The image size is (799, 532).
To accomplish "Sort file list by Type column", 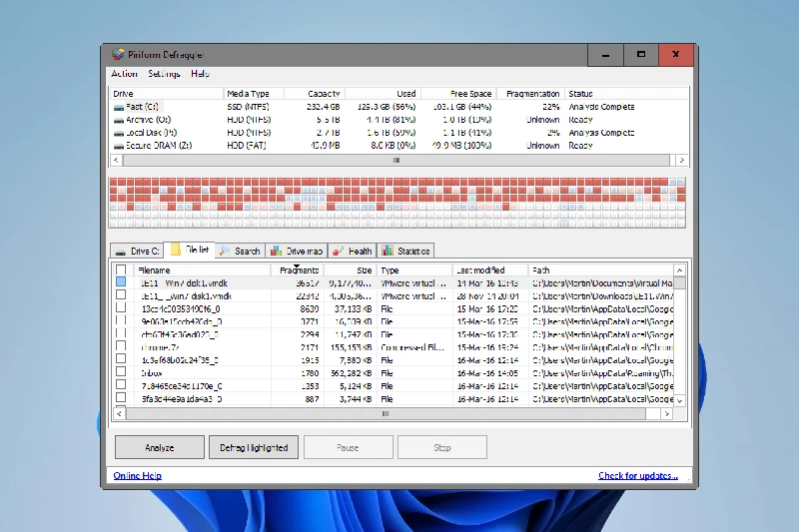I will [x=414, y=270].
